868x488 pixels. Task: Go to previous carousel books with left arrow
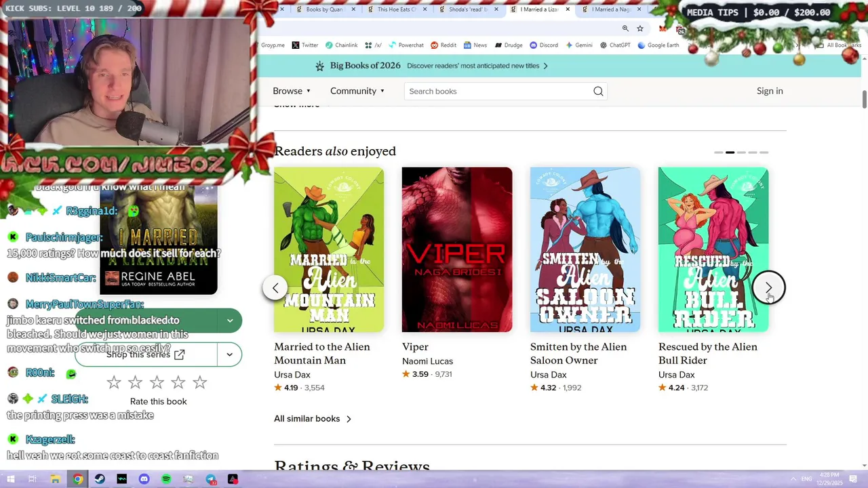(x=275, y=288)
